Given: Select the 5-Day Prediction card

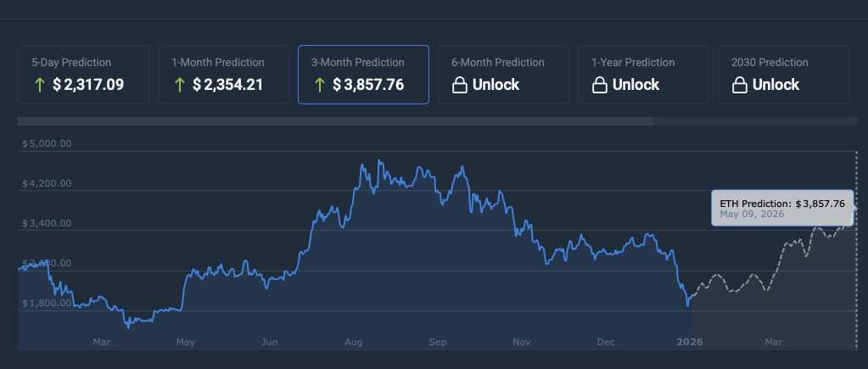Looking at the screenshot, I should tap(84, 75).
